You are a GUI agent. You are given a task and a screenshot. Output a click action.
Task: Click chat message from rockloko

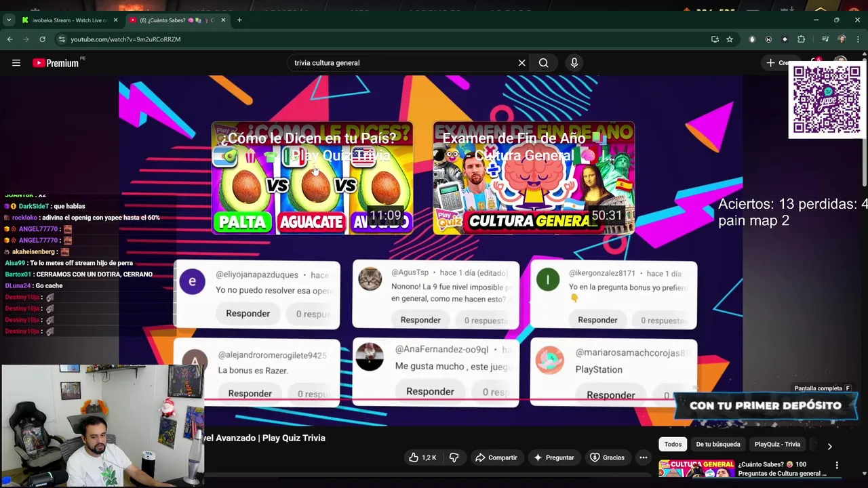coord(82,218)
